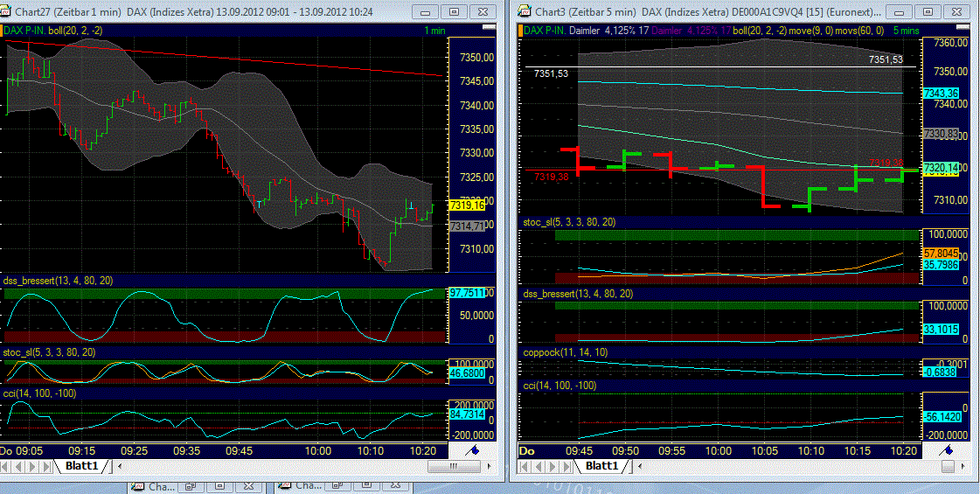The height and width of the screenshot is (494, 980).
Task: Click the cyan 7343,36 price tag in Chart3
Action: pyautogui.click(x=941, y=94)
